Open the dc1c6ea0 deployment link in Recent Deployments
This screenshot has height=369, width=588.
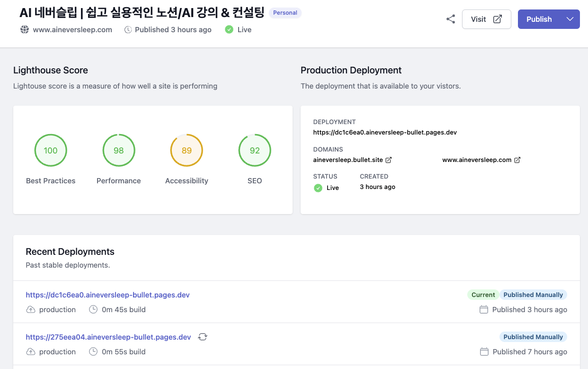107,295
